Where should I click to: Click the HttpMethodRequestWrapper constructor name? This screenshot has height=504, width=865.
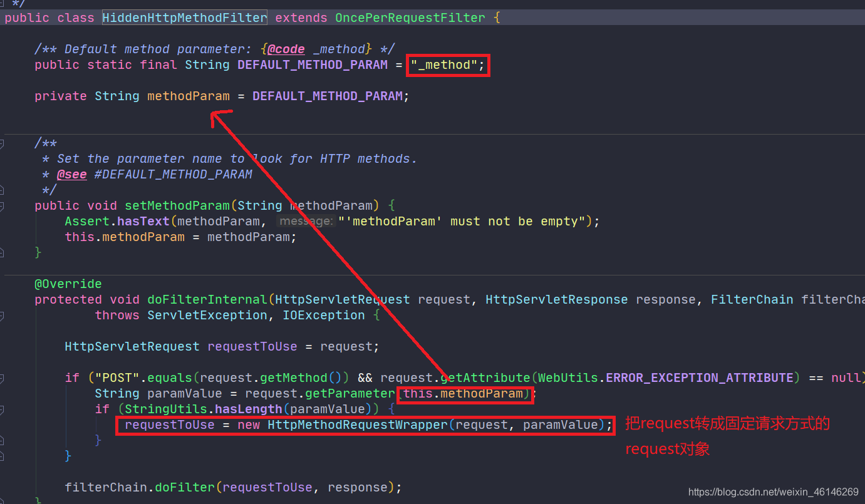click(358, 424)
